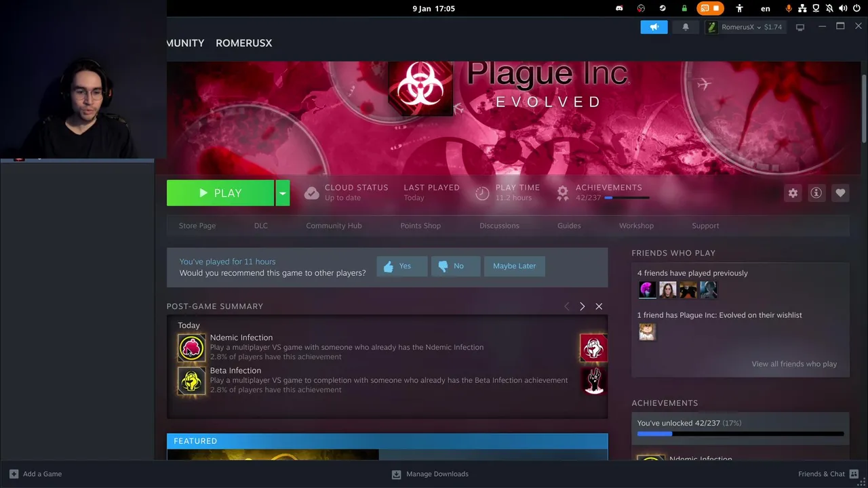The width and height of the screenshot is (868, 488).
Task: Open the en keyboard layout menu
Action: pos(766,9)
